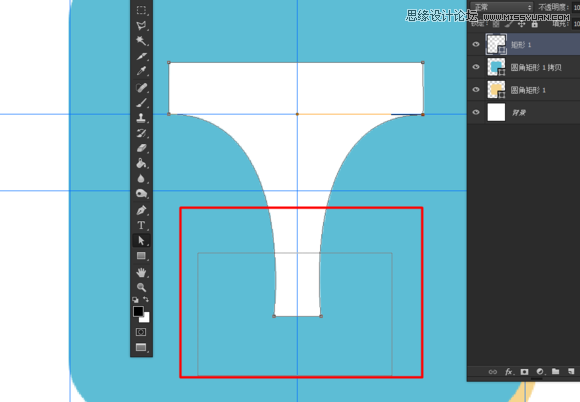
Task: Toggle lock all padlock icon
Action: point(535,24)
